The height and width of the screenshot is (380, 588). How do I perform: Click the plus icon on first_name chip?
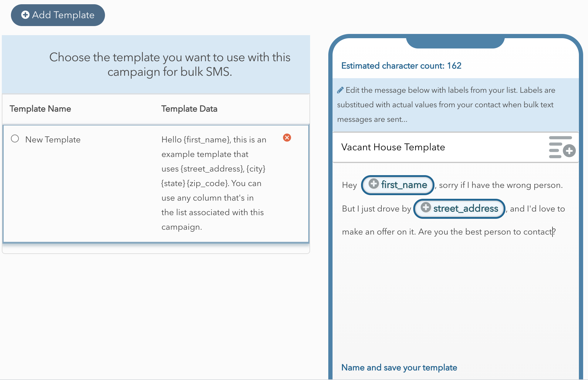pyautogui.click(x=374, y=184)
